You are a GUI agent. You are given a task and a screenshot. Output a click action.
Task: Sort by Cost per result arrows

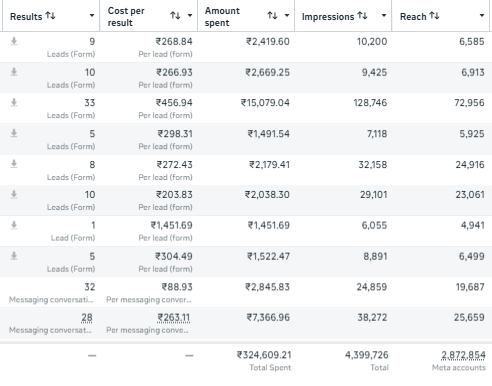tap(175, 15)
